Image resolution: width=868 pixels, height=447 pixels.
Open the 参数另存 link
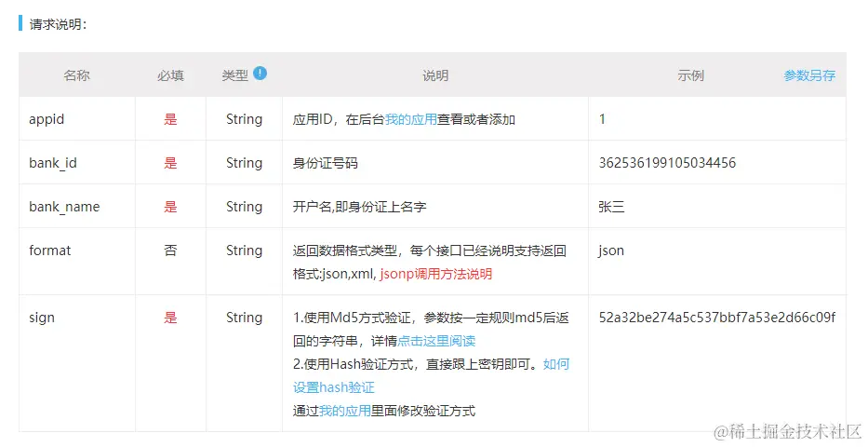[x=808, y=75]
